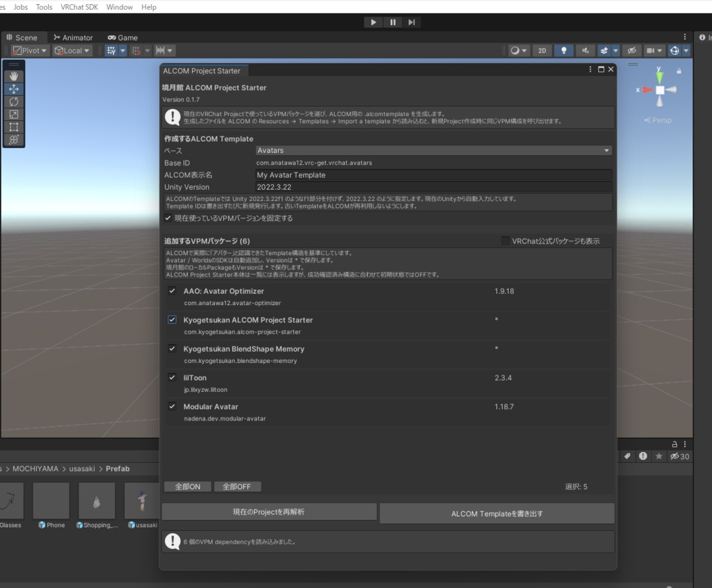Image resolution: width=712 pixels, height=588 pixels.
Task: Click the 全部OFF button
Action: pos(237,487)
